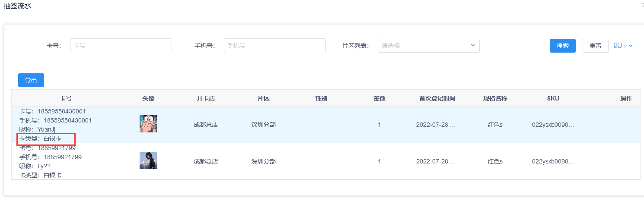644x204 pixels.
Task: Click the 卡号 column header
Action: [66, 98]
